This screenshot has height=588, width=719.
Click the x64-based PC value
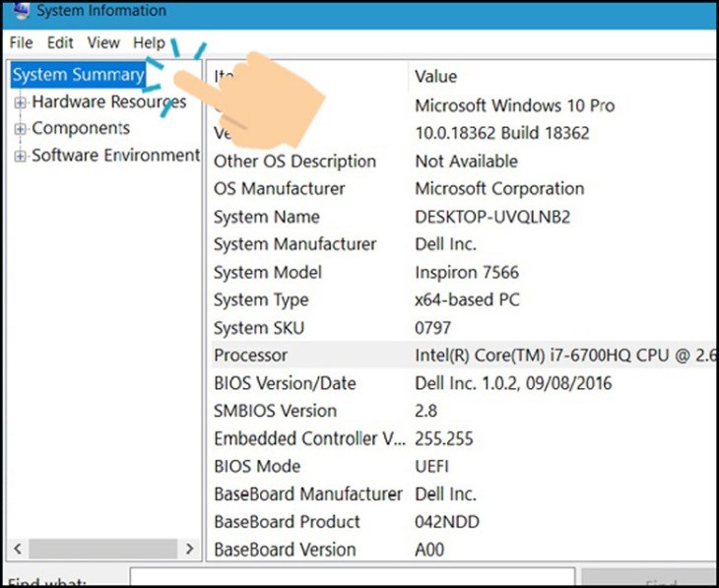467,300
